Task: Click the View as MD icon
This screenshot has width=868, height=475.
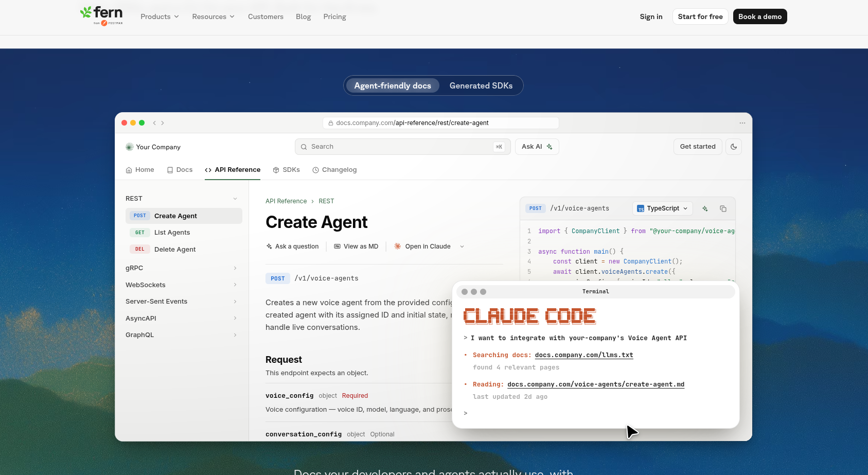Action: coord(338,247)
